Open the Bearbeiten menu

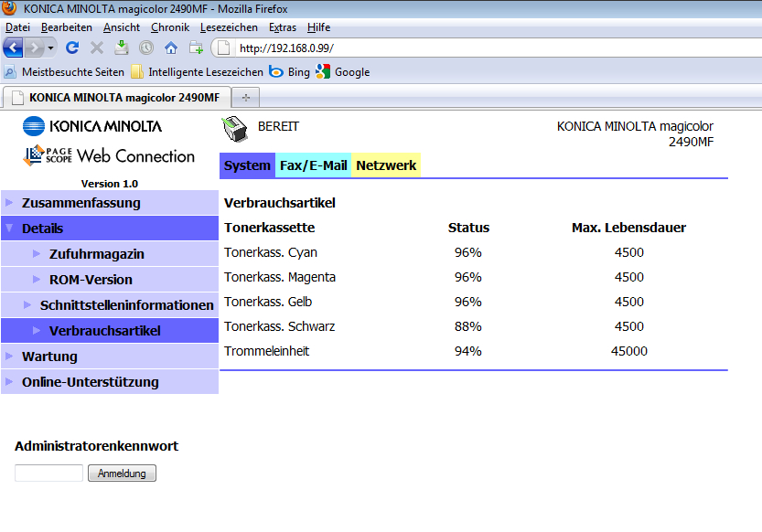(x=67, y=27)
